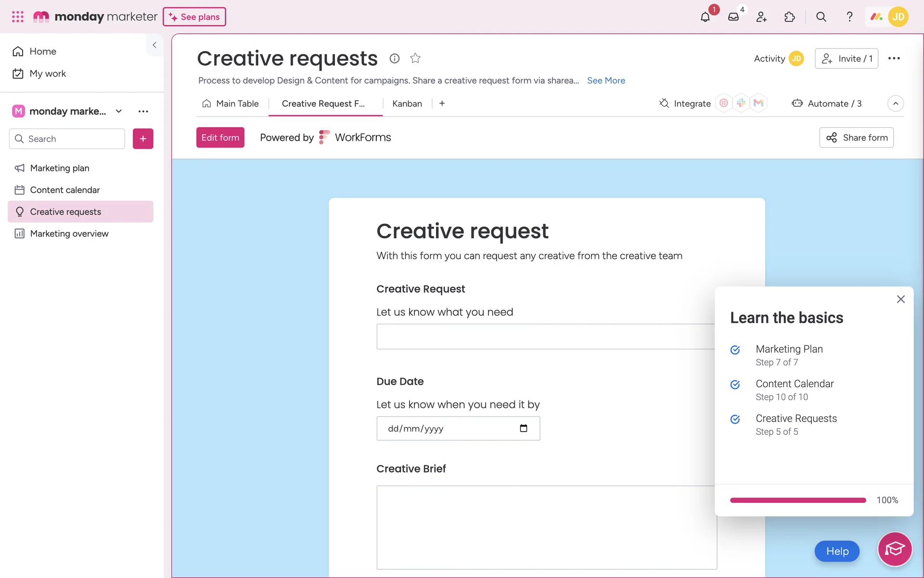This screenshot has width=924, height=578.
Task: Open the apps grid switcher icon
Action: pos(18,17)
